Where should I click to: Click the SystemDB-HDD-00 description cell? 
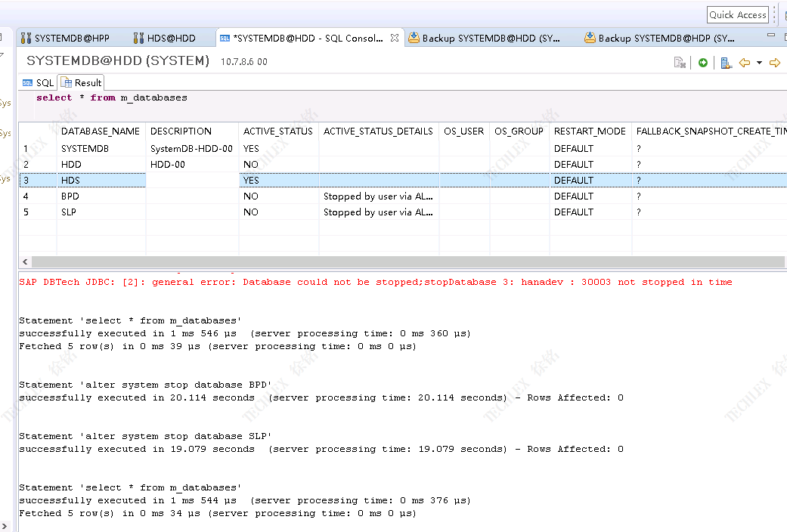tap(191, 149)
